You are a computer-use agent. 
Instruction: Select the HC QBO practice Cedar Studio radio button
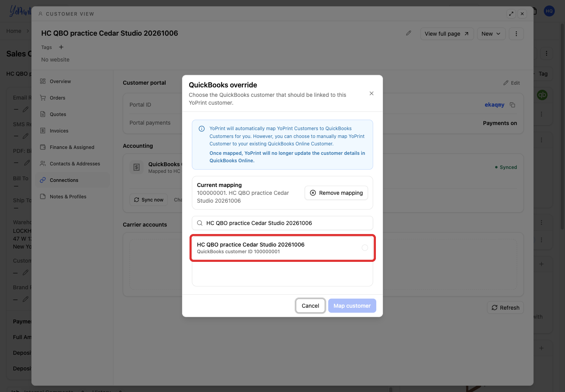tap(365, 248)
